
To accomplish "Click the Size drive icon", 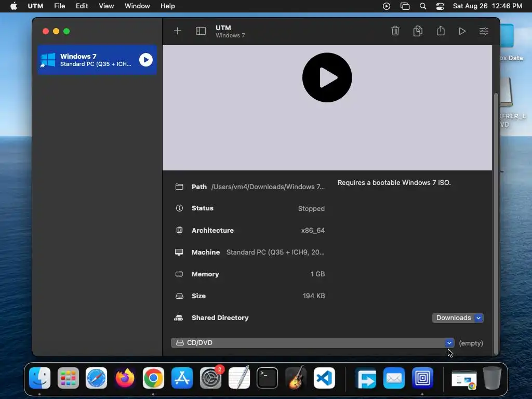I will coord(179,296).
